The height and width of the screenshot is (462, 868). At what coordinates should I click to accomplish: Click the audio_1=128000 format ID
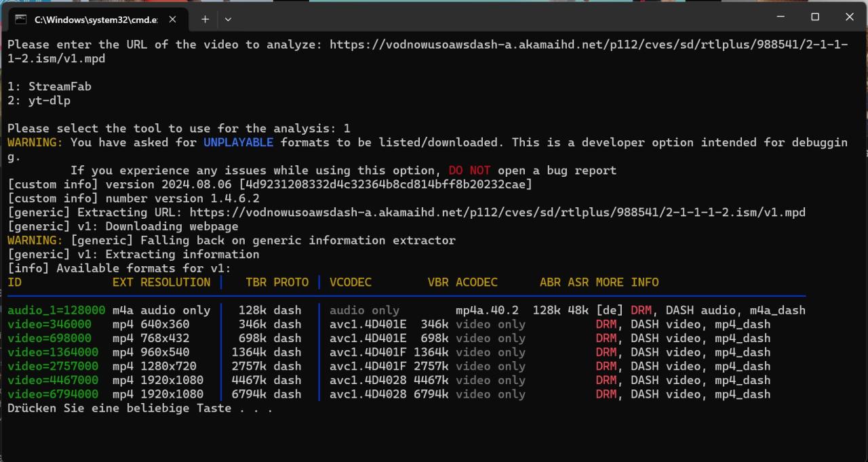coord(56,310)
